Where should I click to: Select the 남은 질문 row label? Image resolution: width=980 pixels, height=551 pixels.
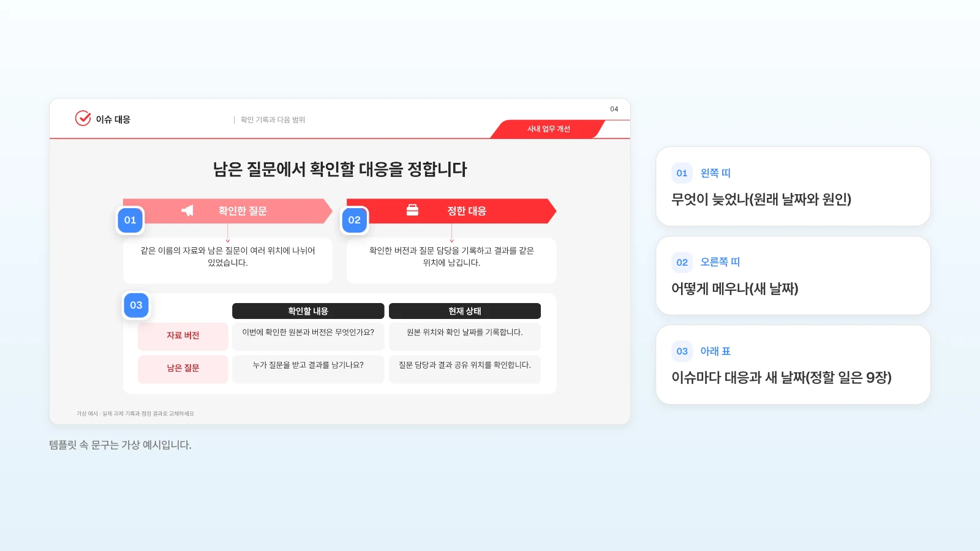pyautogui.click(x=183, y=368)
